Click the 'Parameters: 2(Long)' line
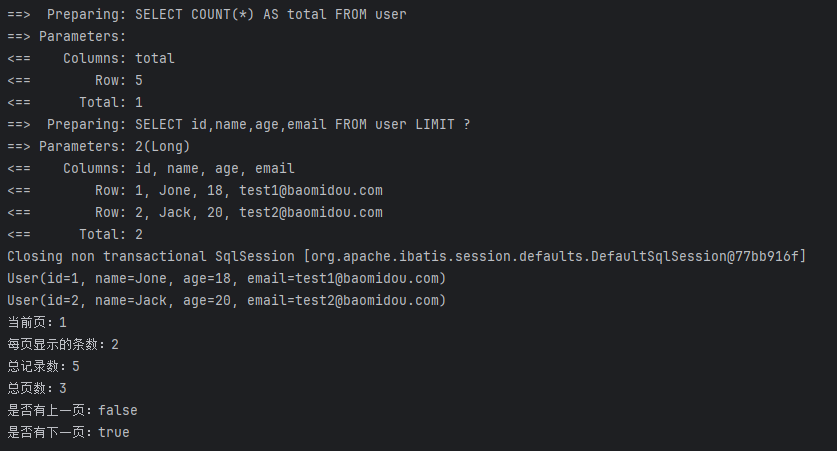 (98, 146)
